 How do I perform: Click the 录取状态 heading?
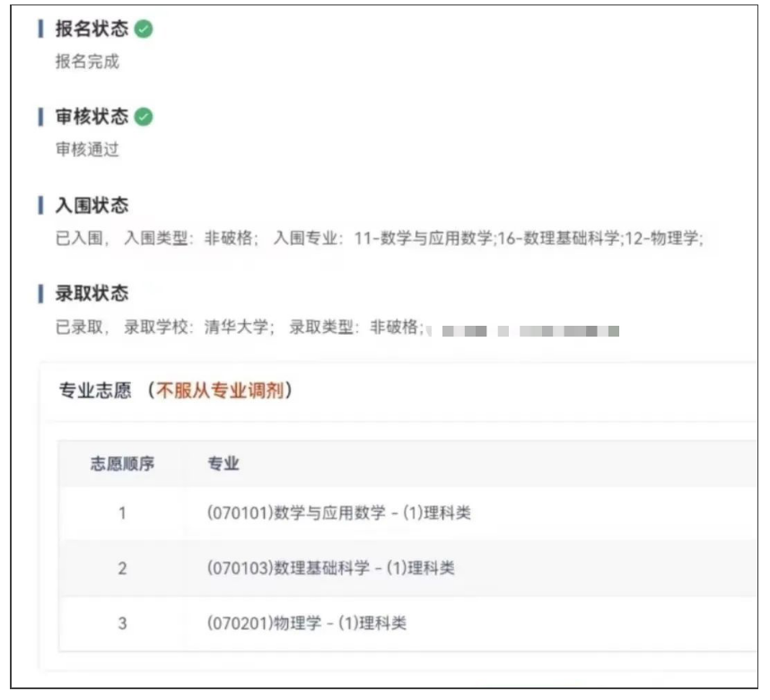(92, 293)
